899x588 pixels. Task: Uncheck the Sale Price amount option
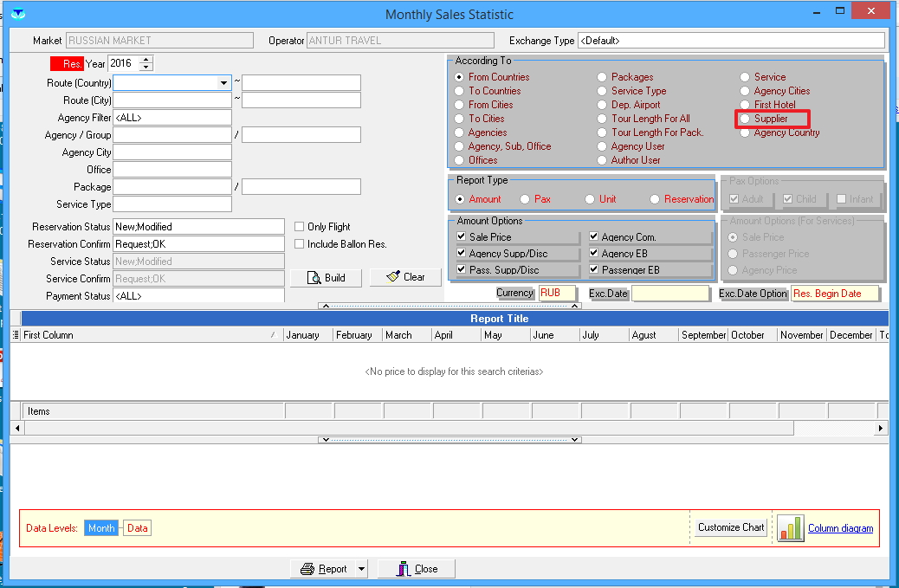tap(462, 237)
